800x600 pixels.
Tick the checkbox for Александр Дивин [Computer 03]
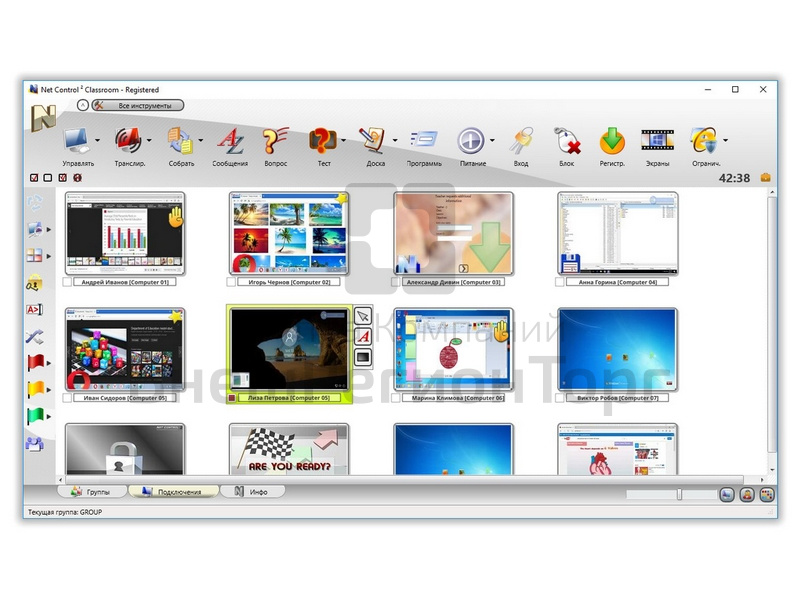pos(395,282)
